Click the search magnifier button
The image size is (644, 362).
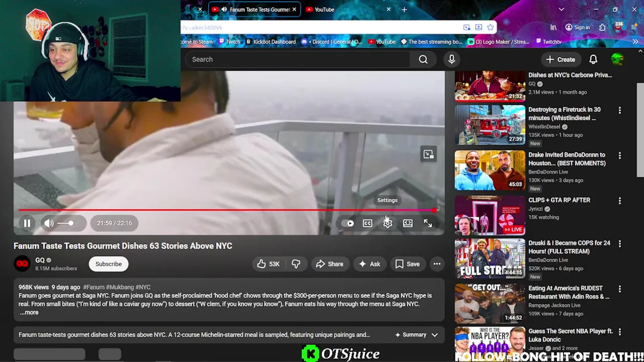coord(423,59)
